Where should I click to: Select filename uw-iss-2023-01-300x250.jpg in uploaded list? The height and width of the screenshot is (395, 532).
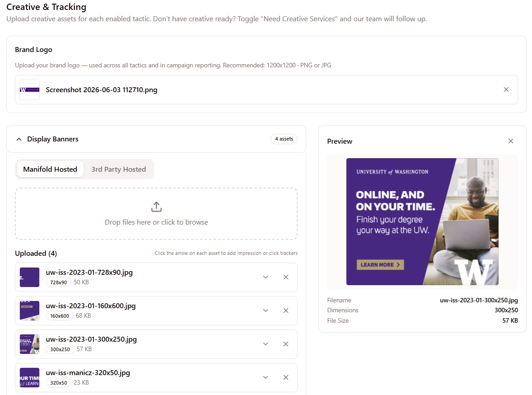[91, 339]
